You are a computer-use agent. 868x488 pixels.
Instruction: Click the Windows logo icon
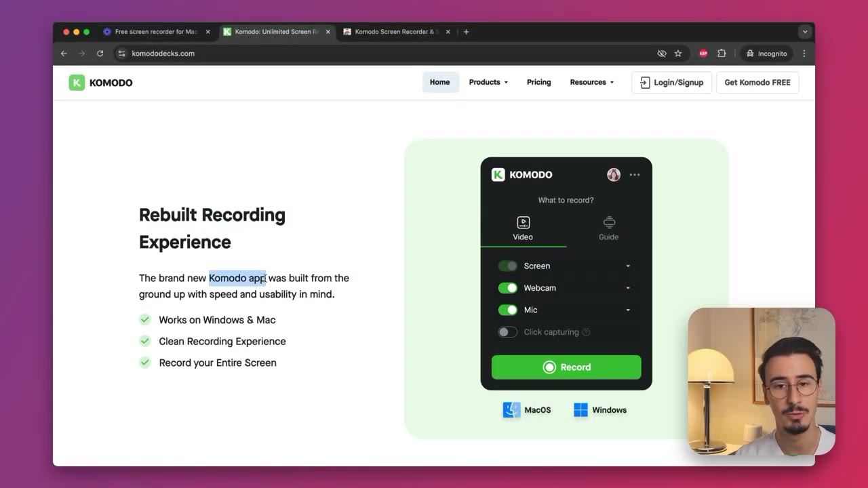tap(580, 410)
